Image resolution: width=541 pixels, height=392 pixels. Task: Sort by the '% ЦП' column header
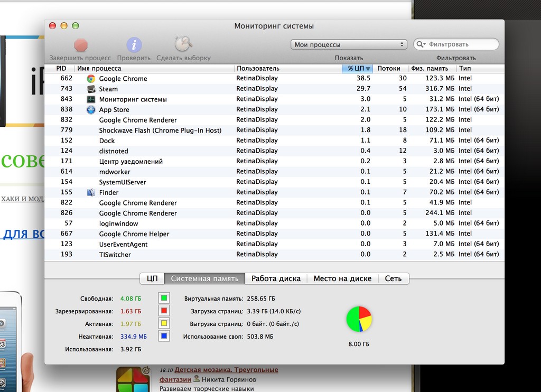pos(357,69)
